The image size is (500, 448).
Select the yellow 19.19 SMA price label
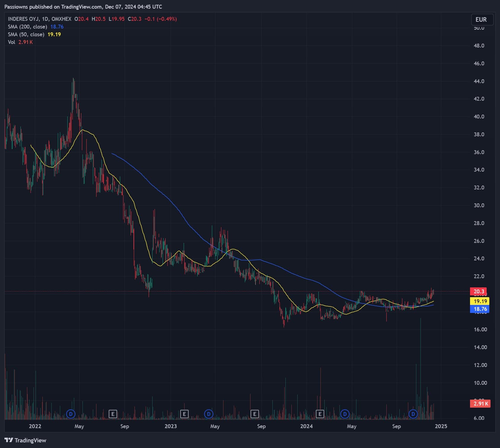click(480, 301)
